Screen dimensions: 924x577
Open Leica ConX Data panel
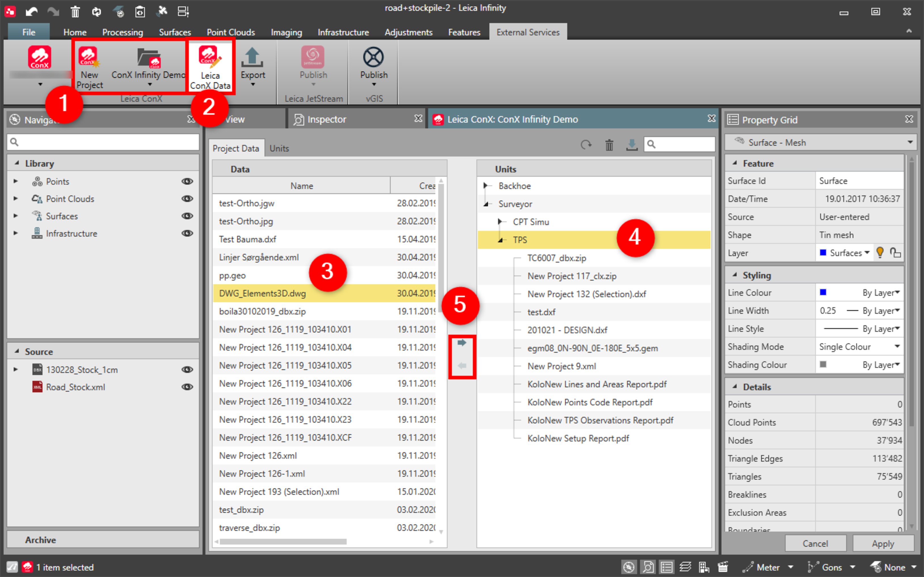click(x=210, y=68)
